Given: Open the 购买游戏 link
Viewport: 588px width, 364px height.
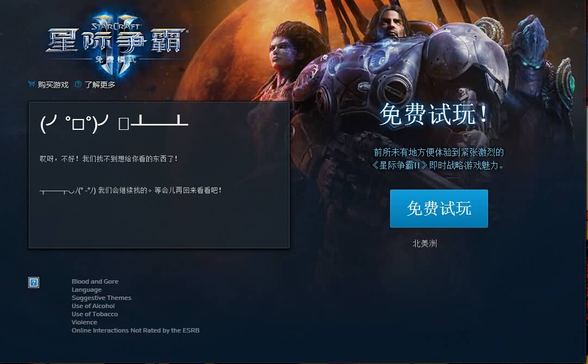Looking at the screenshot, I should (x=53, y=85).
